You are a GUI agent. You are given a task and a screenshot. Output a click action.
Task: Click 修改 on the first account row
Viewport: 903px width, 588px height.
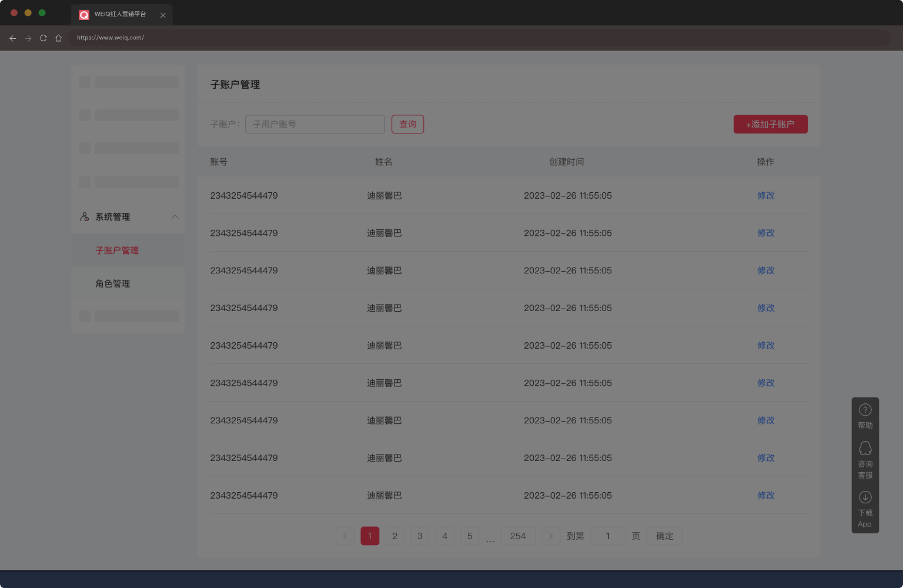pos(766,195)
